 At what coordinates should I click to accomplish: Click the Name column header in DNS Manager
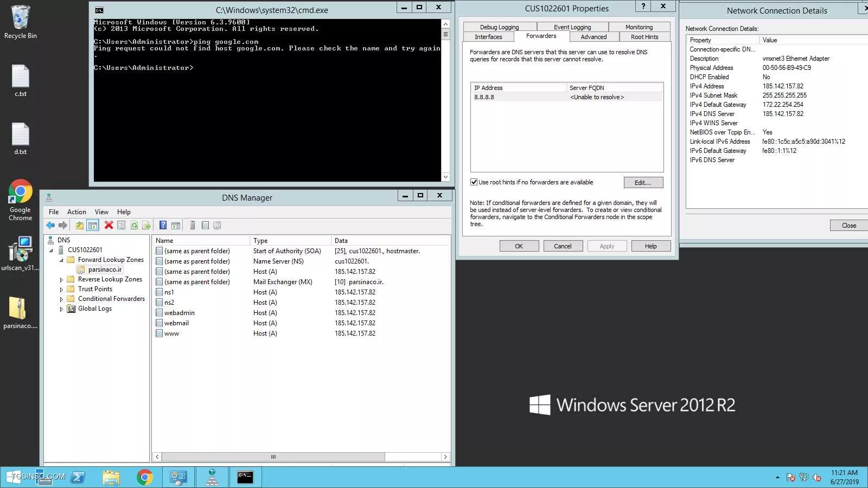pyautogui.click(x=201, y=241)
